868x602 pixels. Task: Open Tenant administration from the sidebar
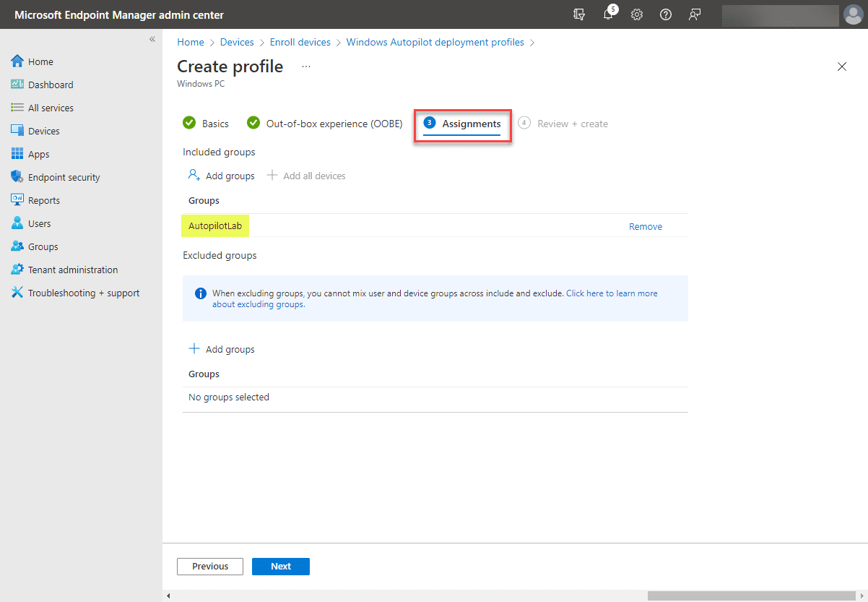72,269
